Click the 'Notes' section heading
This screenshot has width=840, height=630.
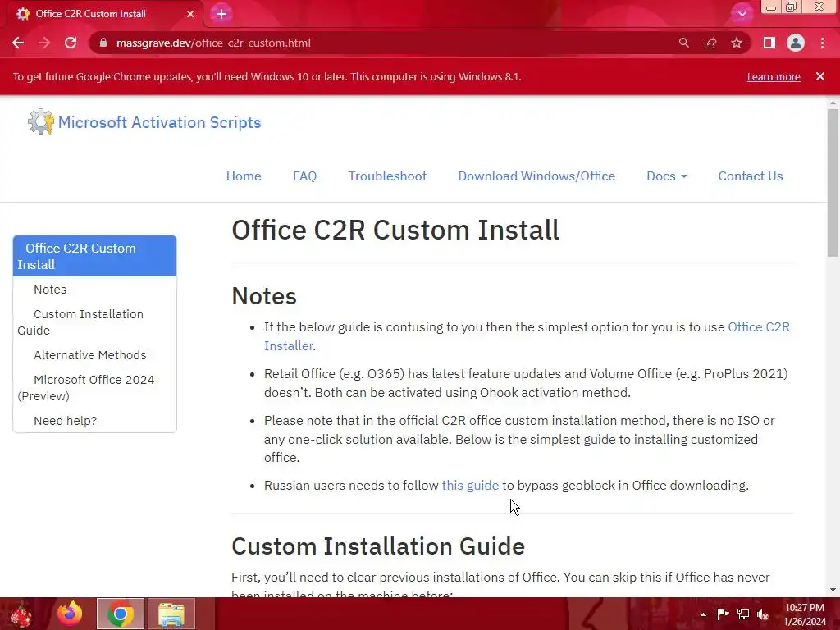point(264,296)
